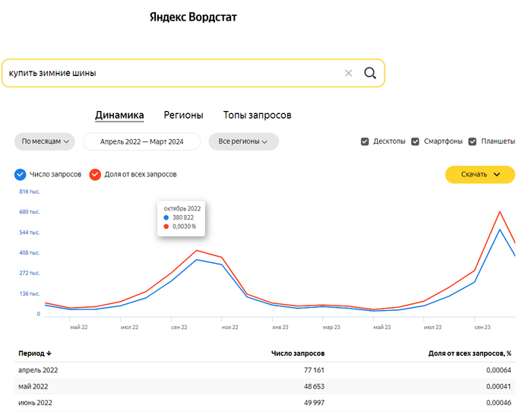532x412 pixels.
Task: Click the Число запросов column header
Action: pyautogui.click(x=298, y=353)
